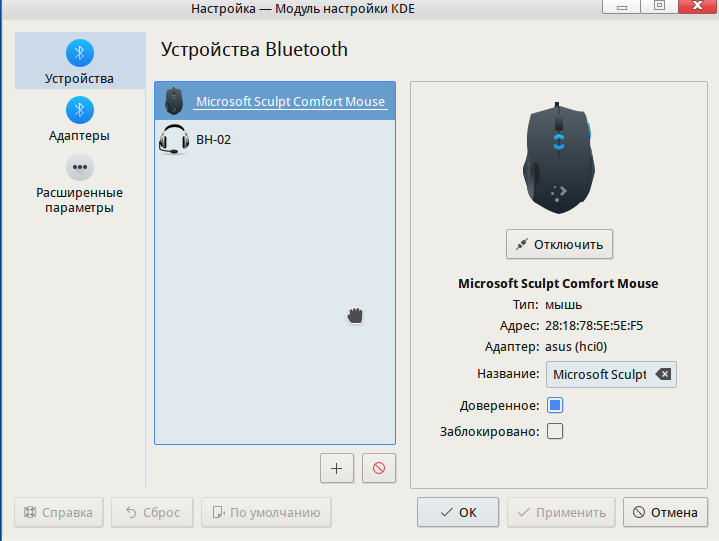Enable the Заблокировано checkbox
The width and height of the screenshot is (719, 541).
[555, 431]
